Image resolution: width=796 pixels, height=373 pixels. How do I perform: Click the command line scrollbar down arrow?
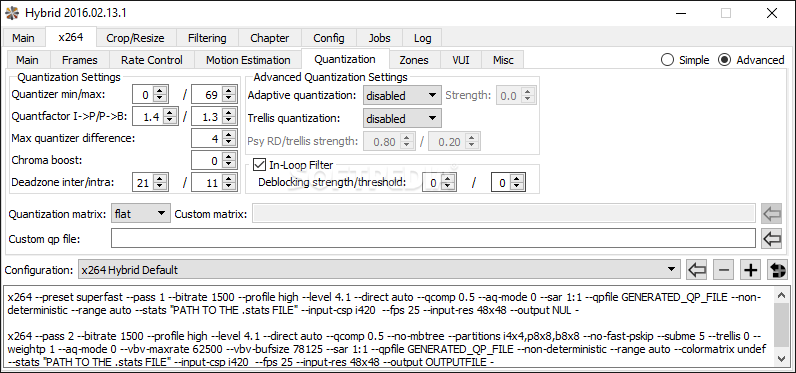tap(782, 359)
